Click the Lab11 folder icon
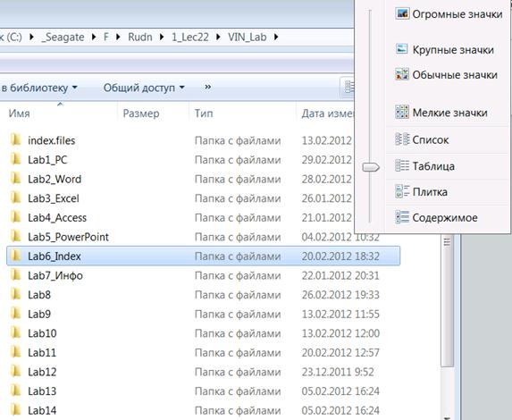Image resolution: width=512 pixels, height=420 pixels. [x=15, y=352]
